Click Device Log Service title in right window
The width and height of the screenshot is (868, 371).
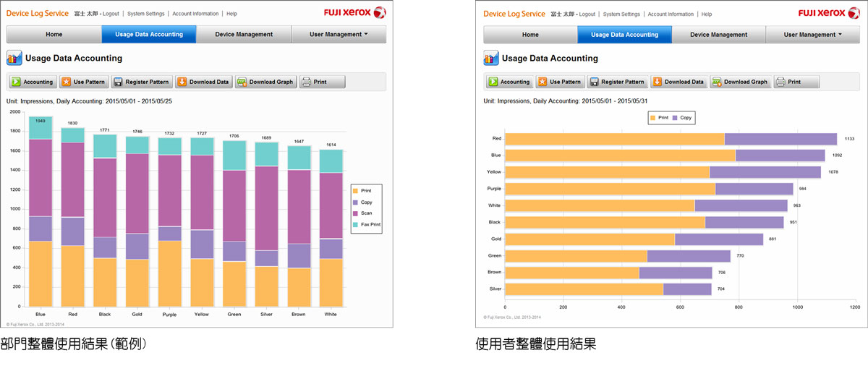(x=514, y=13)
